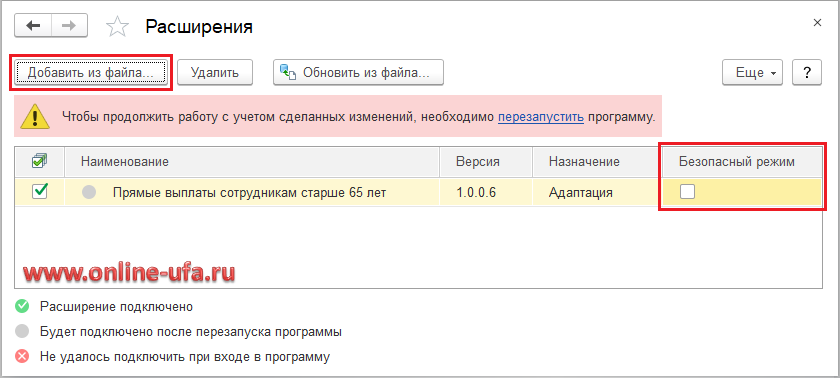Open help with question mark button
The height and width of the screenshot is (378, 840).
[807, 72]
